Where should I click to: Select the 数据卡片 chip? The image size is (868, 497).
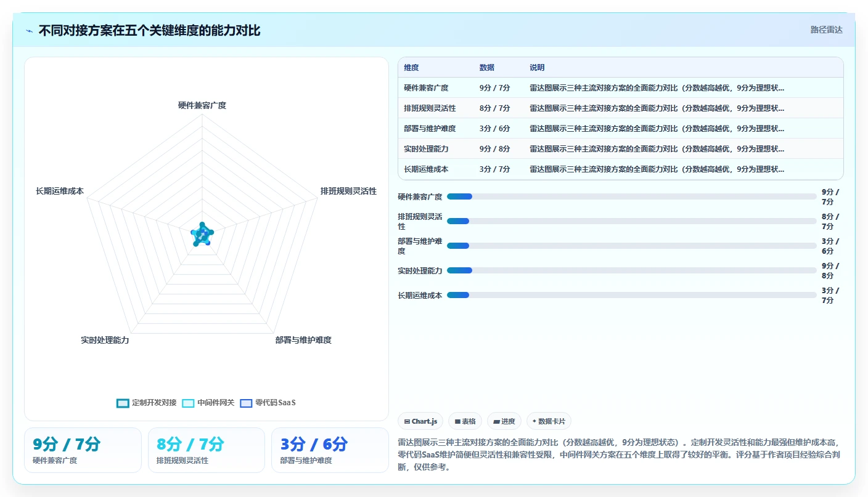(x=549, y=421)
